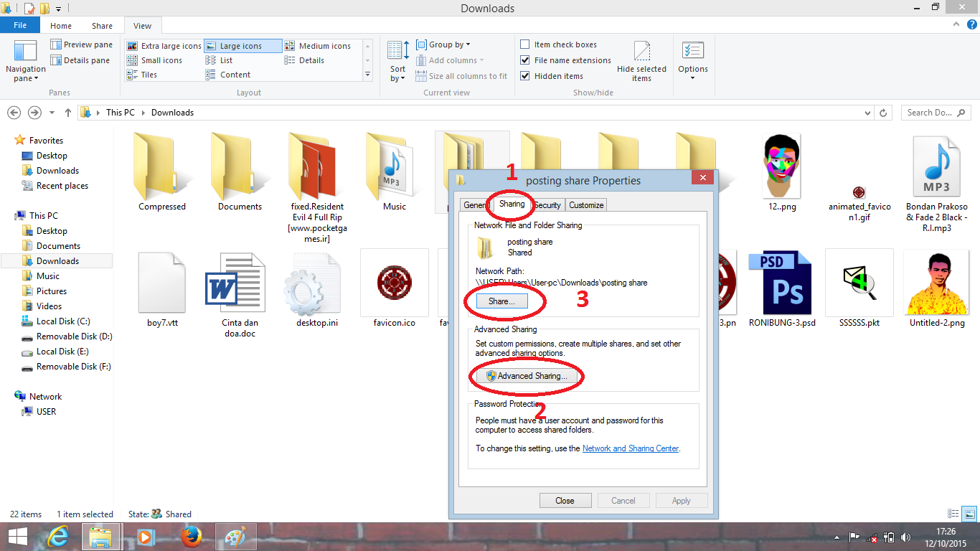Click the Advanced Sharing button

point(526,376)
